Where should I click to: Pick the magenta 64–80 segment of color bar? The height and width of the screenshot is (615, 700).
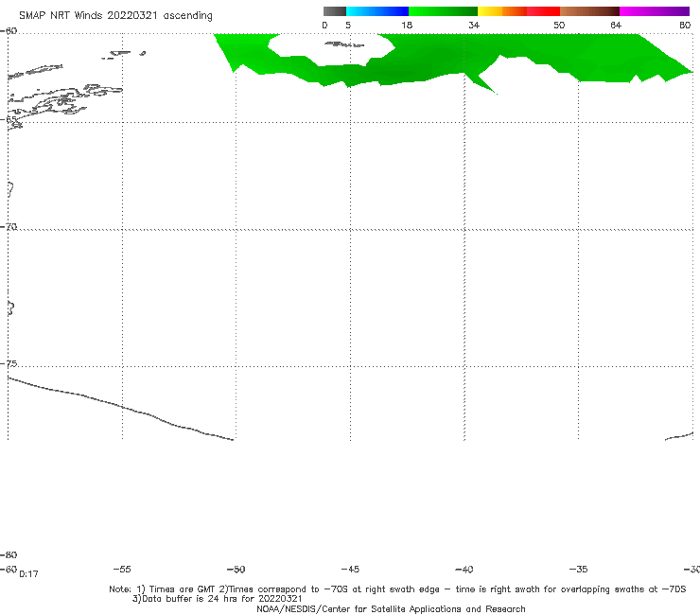pos(655,11)
